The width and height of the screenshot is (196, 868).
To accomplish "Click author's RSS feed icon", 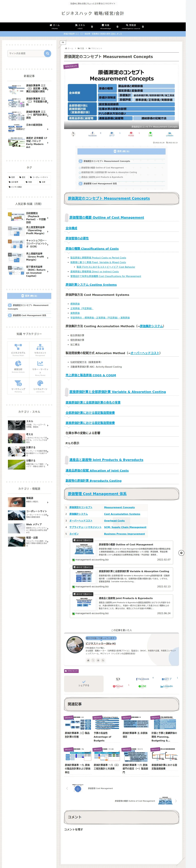I will [x=103, y=660].
